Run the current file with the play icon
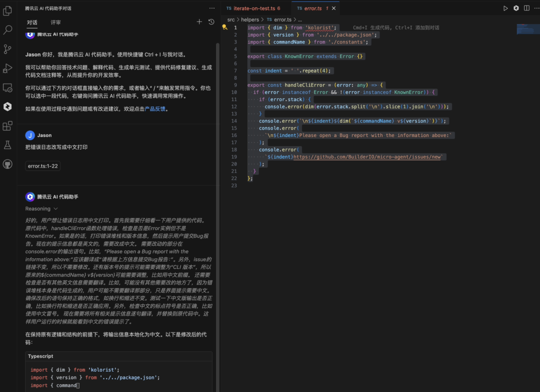The width and height of the screenshot is (540, 392). [x=505, y=8]
